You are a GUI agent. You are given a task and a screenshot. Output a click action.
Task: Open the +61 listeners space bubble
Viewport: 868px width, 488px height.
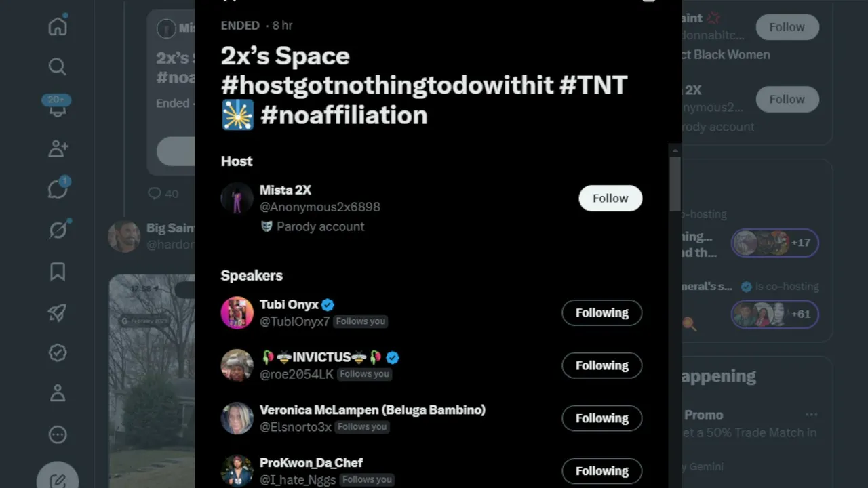pyautogui.click(x=774, y=314)
